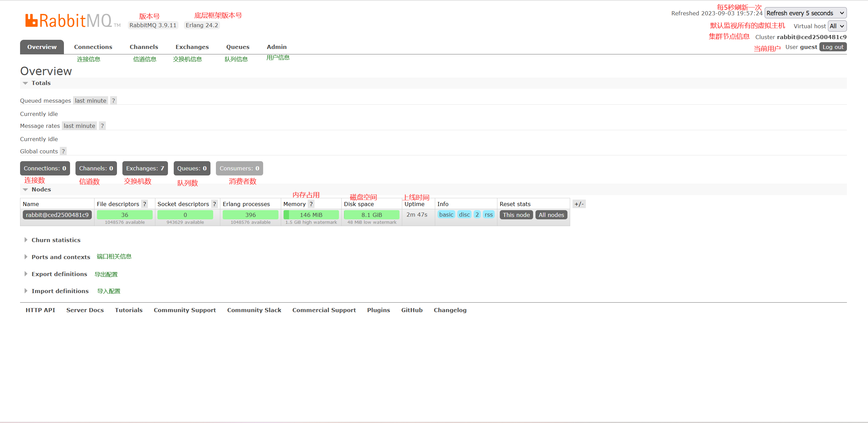
Task: Switch to the Connections tab
Action: click(x=93, y=47)
